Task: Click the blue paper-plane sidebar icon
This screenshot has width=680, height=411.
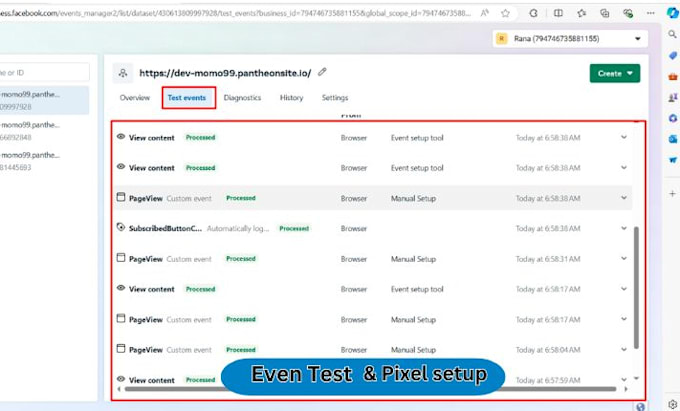Action: click(673, 160)
